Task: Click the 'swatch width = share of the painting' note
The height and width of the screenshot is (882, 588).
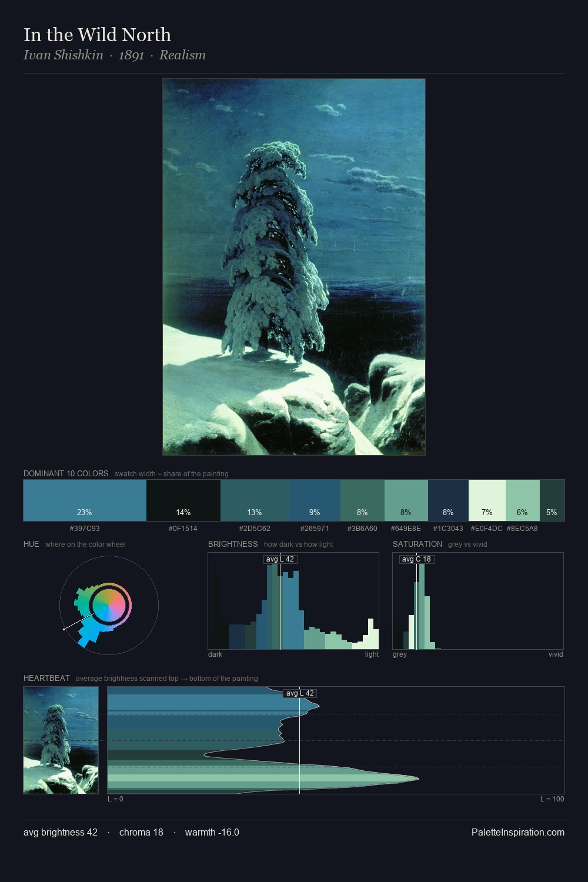Action: [x=172, y=474]
